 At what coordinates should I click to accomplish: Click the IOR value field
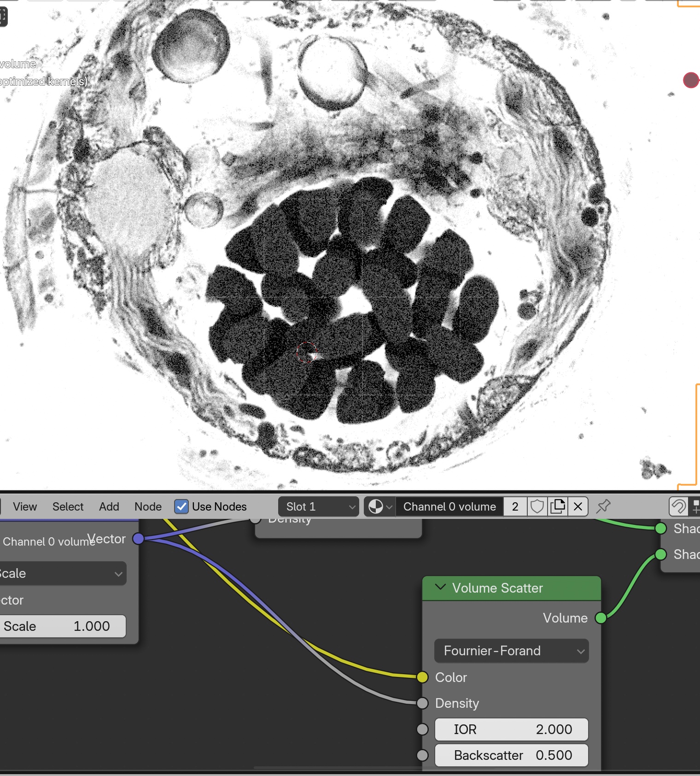pos(511,729)
